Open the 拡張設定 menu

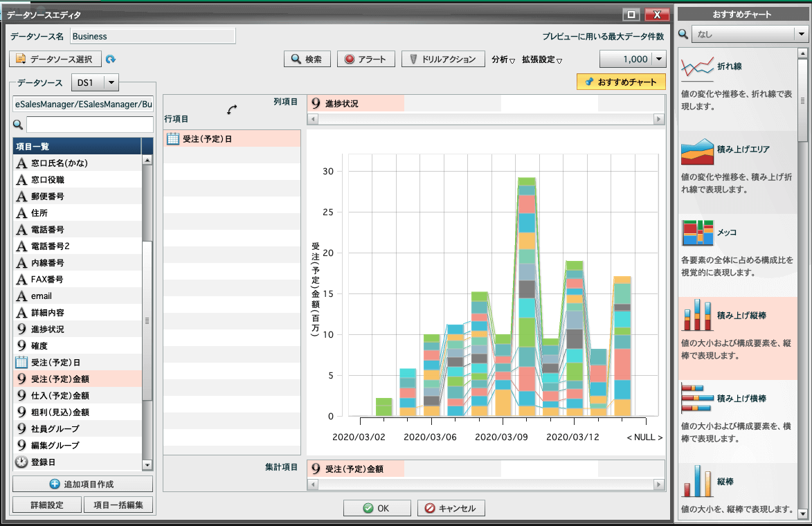(541, 60)
